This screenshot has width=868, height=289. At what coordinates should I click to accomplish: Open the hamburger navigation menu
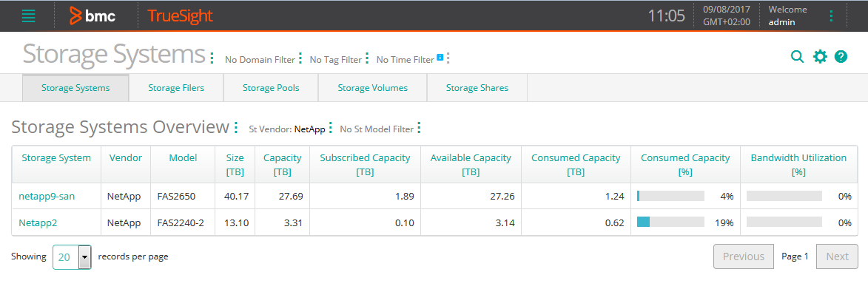(28, 16)
